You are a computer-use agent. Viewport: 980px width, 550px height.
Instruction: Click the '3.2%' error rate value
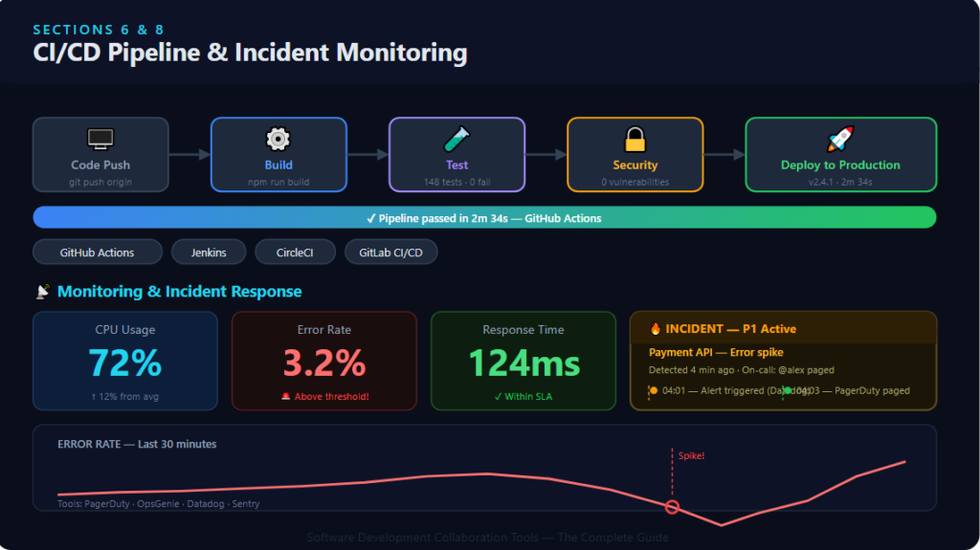(323, 363)
